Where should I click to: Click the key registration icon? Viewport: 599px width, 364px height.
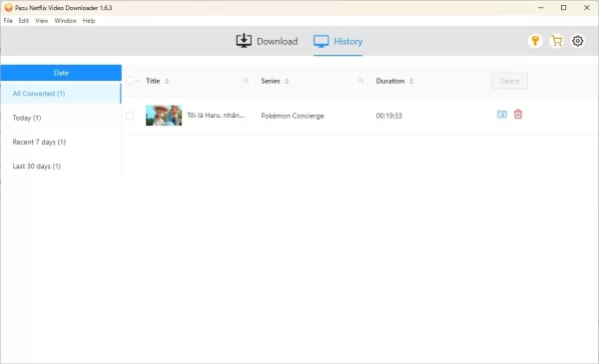pos(535,41)
